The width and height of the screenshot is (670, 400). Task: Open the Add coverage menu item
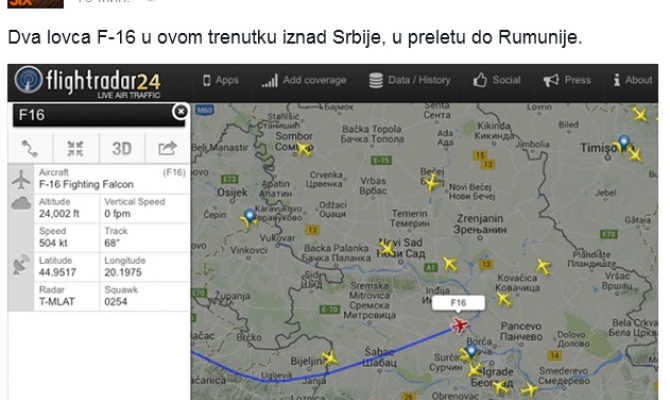[306, 80]
